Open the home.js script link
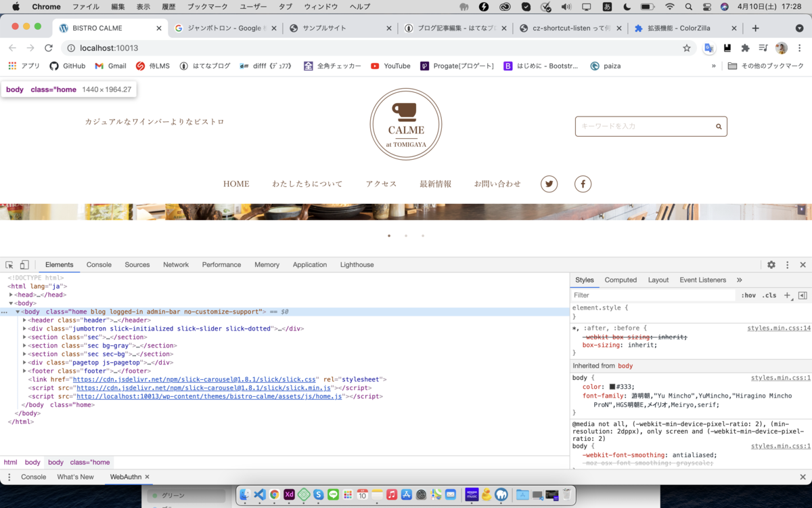 (x=209, y=396)
